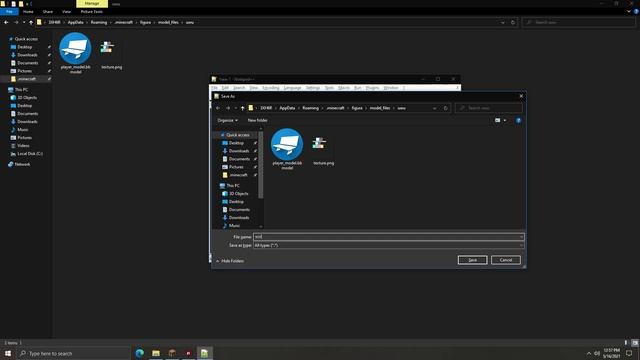Open the notification center icon on taskbar
The image size is (640, 360).
629,353
